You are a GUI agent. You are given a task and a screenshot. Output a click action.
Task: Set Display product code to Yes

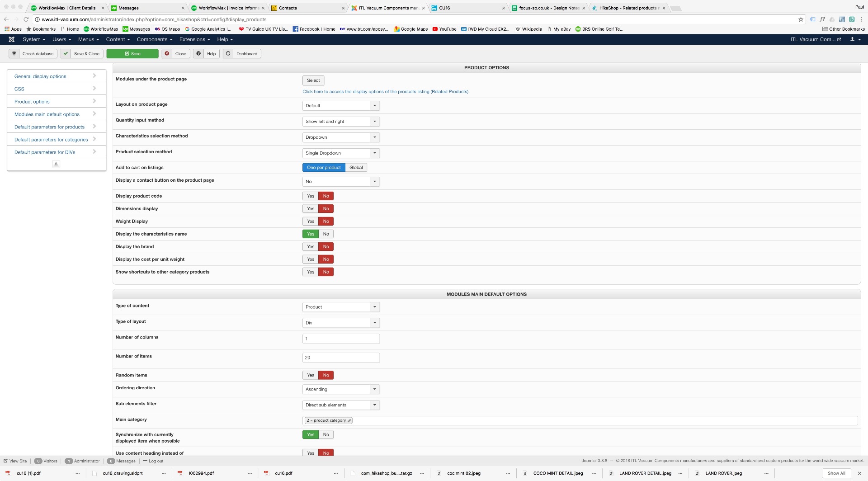(x=311, y=196)
